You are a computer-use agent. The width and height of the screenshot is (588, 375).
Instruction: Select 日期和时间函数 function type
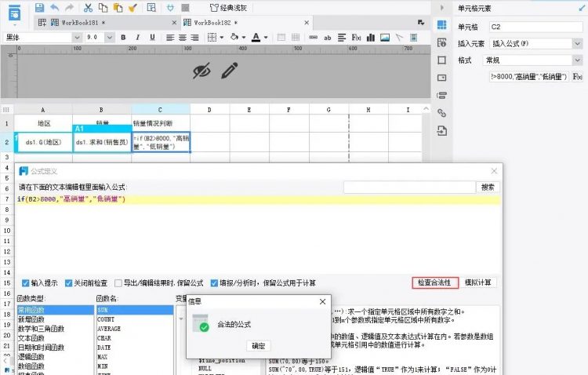(x=42, y=348)
